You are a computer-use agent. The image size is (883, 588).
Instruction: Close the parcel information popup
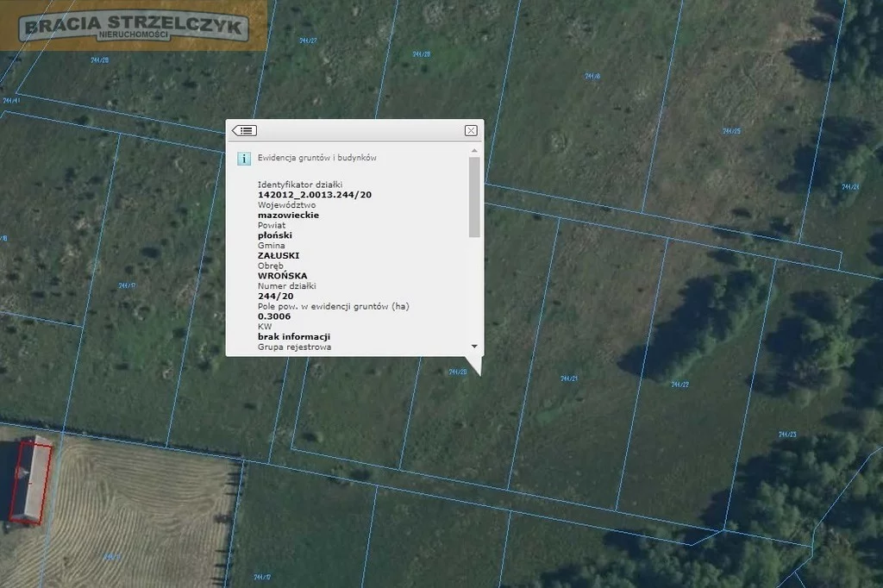pyautogui.click(x=470, y=130)
